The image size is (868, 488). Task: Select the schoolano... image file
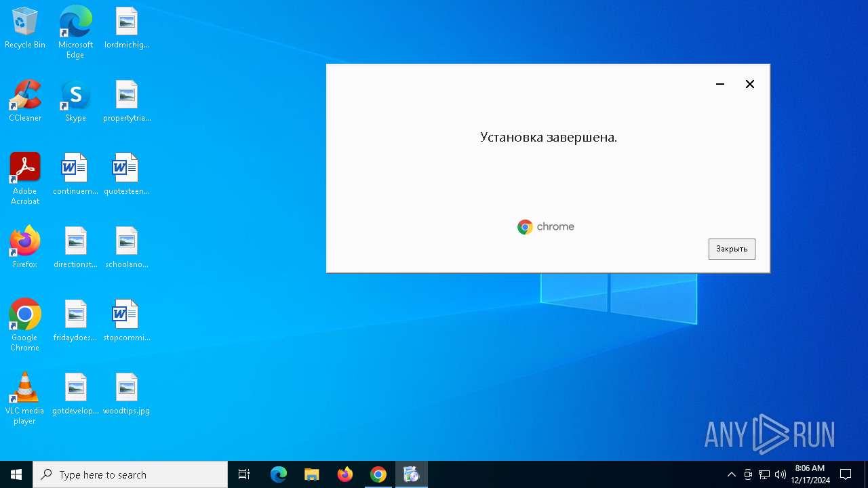point(127,248)
